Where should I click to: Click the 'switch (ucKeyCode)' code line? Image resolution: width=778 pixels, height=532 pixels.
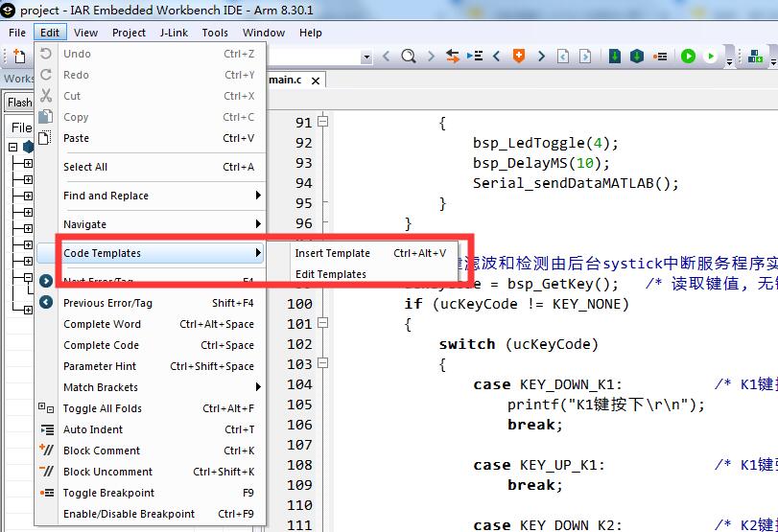(x=518, y=344)
